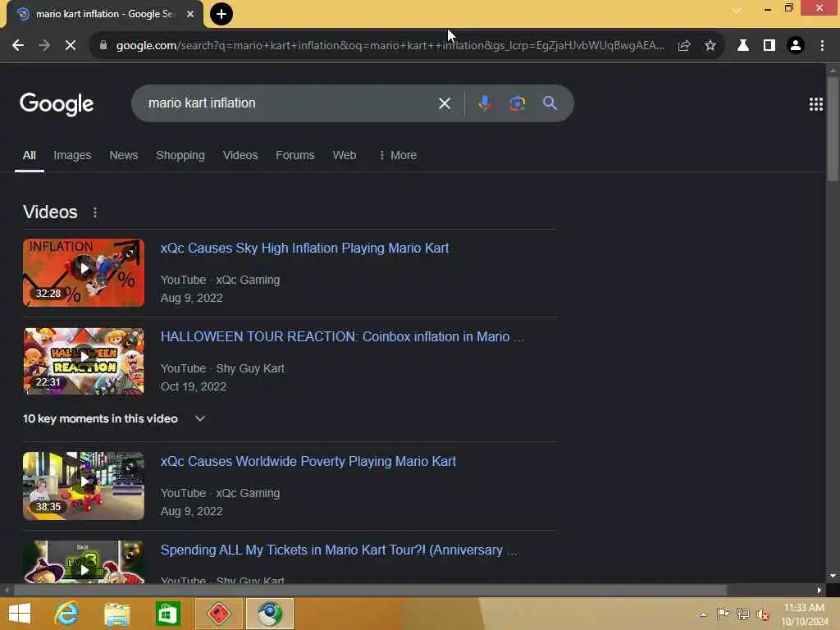Switch to the News results tab

coord(124,155)
